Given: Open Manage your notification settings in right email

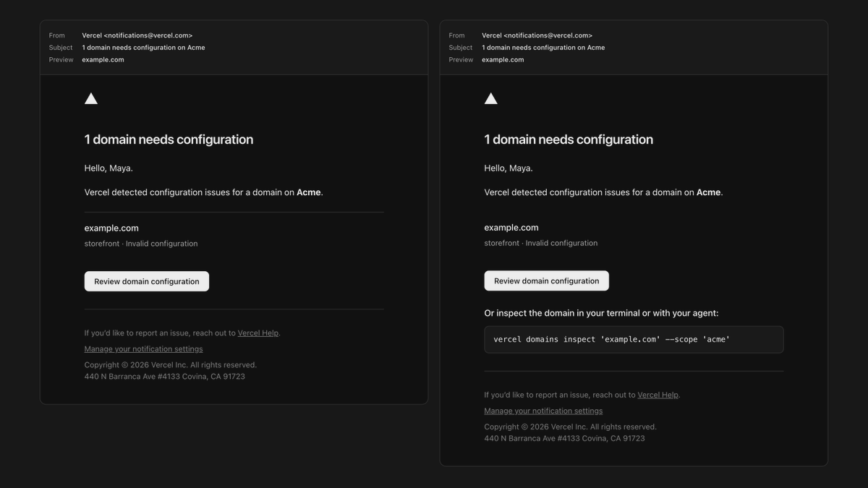Looking at the screenshot, I should [543, 411].
